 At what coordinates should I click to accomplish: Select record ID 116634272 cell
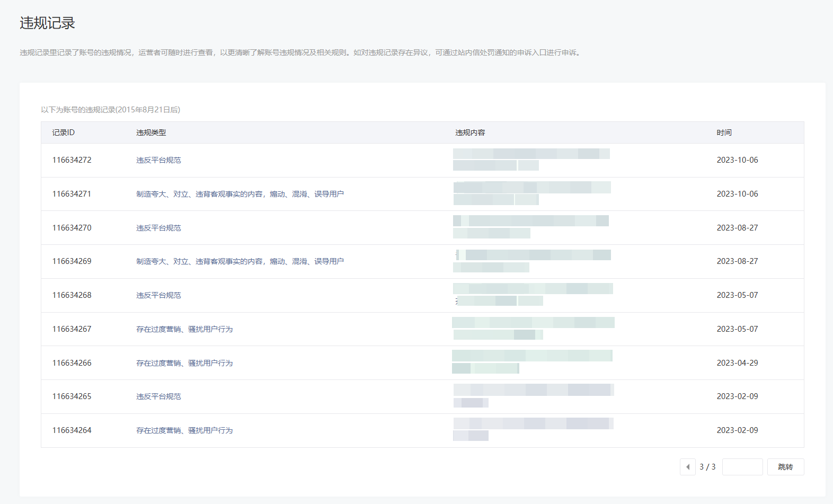[x=72, y=160]
